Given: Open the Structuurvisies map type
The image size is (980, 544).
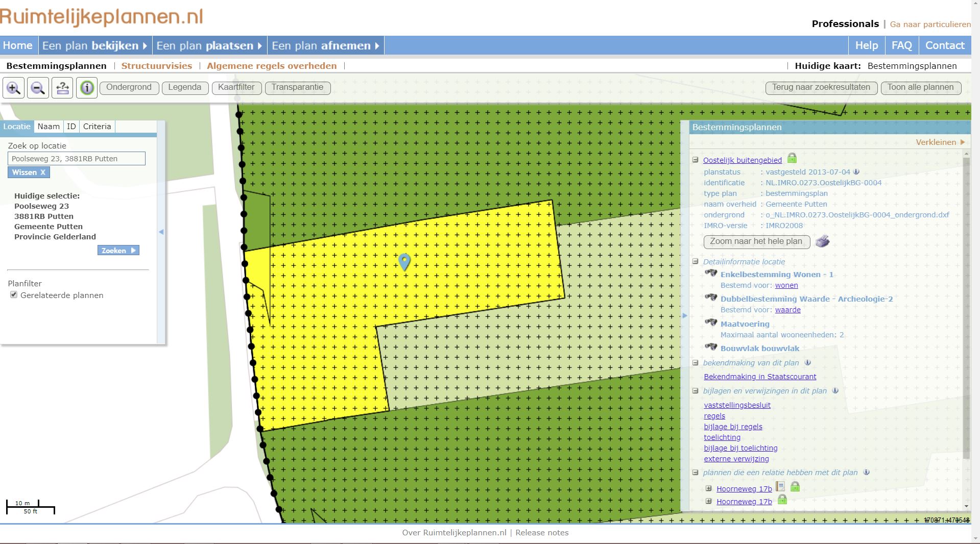Looking at the screenshot, I should [x=157, y=66].
